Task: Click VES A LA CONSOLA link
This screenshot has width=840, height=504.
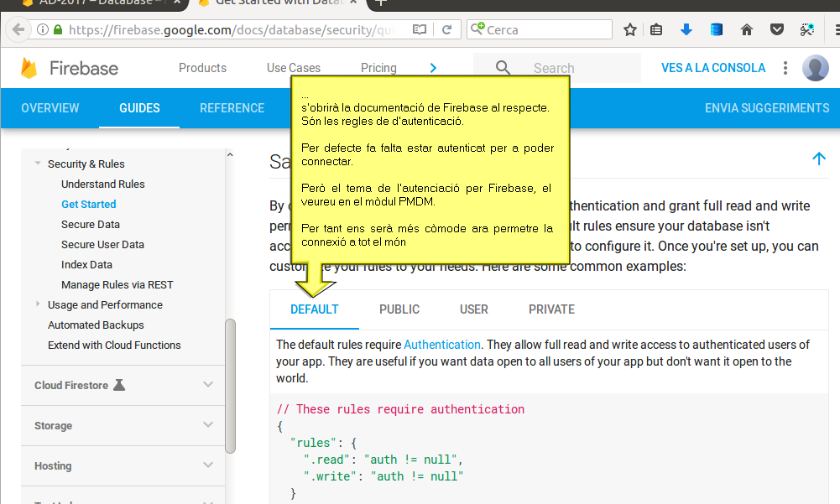Action: tap(713, 68)
